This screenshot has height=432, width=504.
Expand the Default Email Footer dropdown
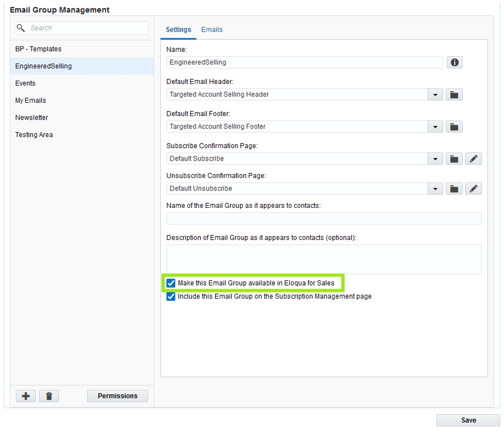[x=435, y=127]
